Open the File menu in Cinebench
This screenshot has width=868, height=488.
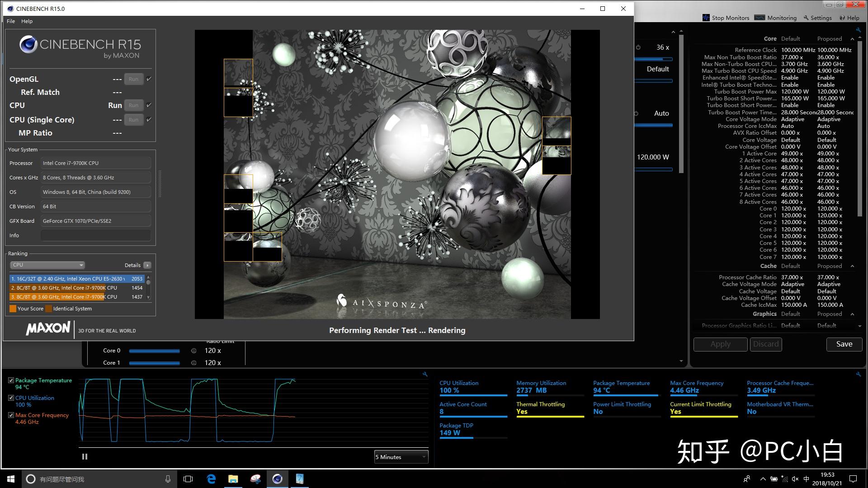(x=11, y=21)
